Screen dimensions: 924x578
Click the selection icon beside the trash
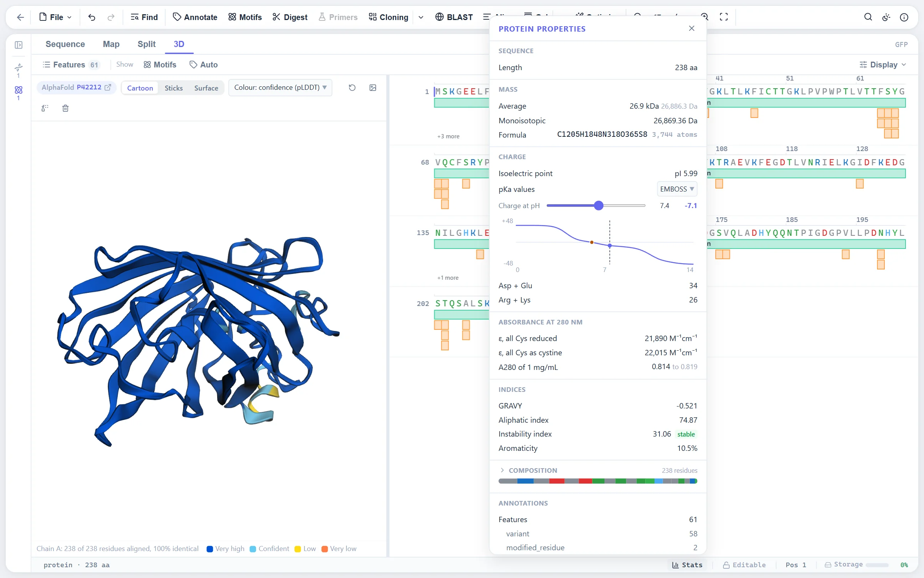45,108
